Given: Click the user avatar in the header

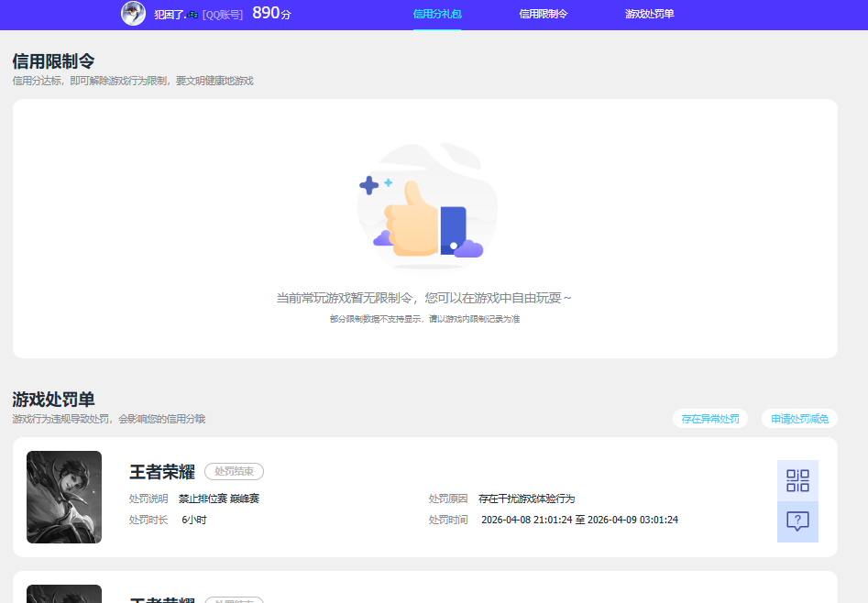Looking at the screenshot, I should click(134, 14).
